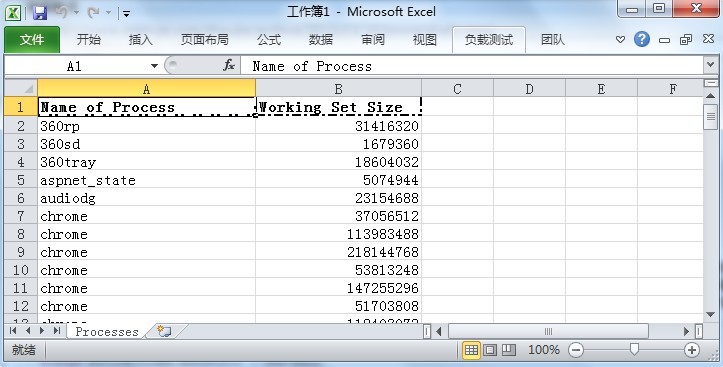
Task: Select column D header
Action: pos(529,89)
